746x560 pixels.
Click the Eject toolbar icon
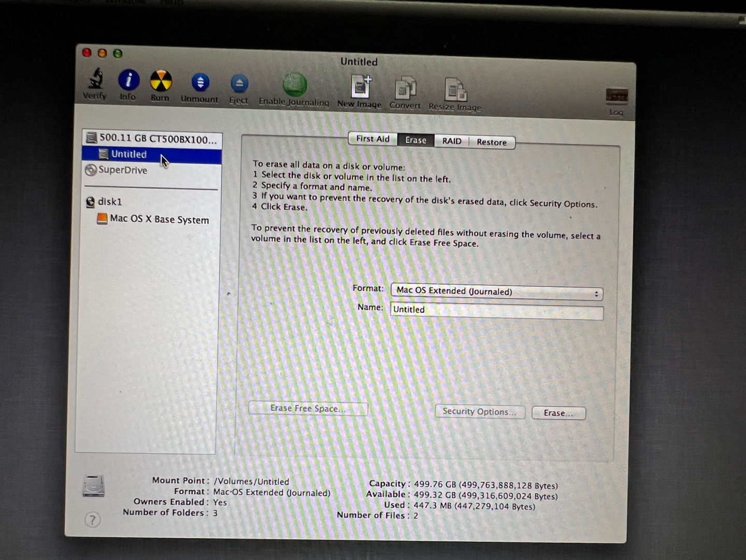coord(239,83)
